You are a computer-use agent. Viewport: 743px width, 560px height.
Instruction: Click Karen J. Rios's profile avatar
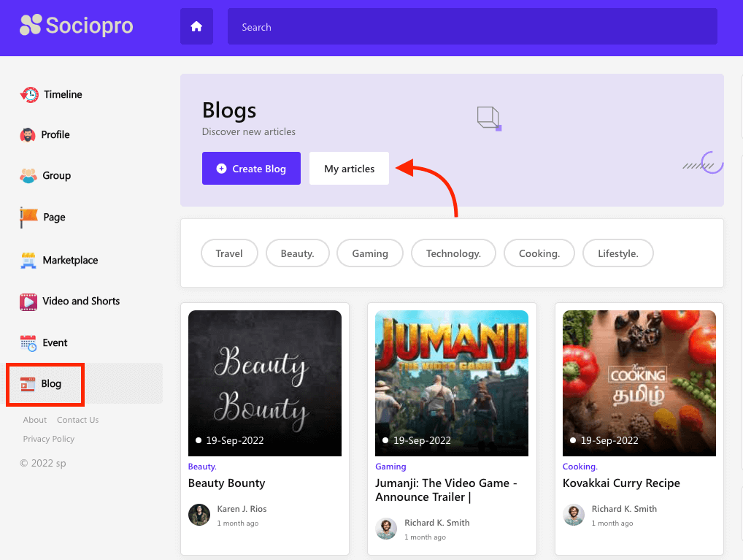pyautogui.click(x=199, y=515)
